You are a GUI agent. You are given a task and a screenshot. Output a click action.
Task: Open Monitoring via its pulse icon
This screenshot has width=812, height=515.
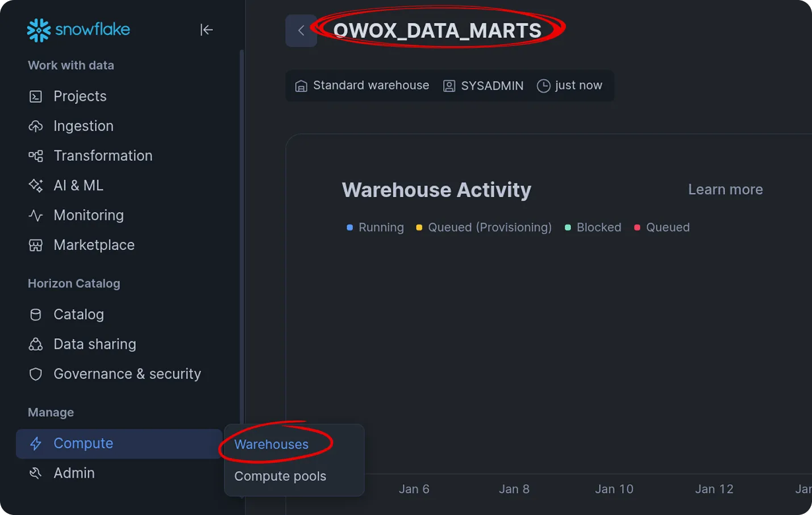[x=35, y=215]
